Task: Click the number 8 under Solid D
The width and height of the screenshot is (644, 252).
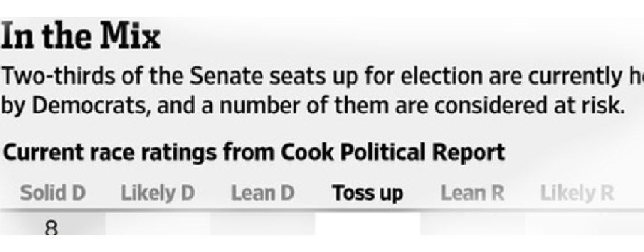Action: (x=51, y=229)
